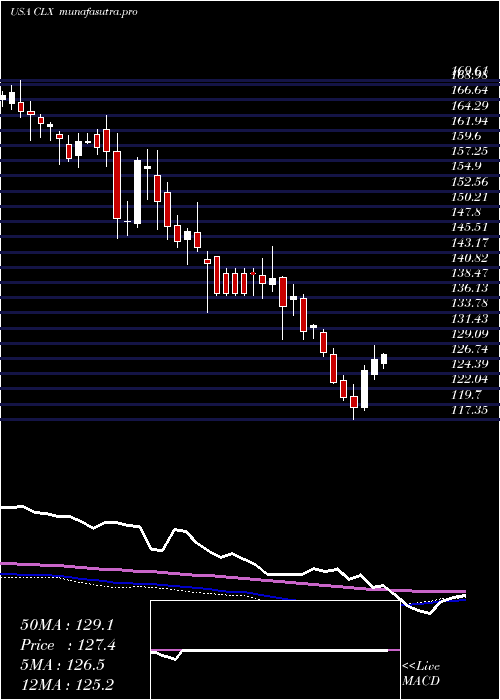Image resolution: width=500 pixels, height=700 pixels.
Task: Select the 166.64 price axis label
Action: [470, 91]
